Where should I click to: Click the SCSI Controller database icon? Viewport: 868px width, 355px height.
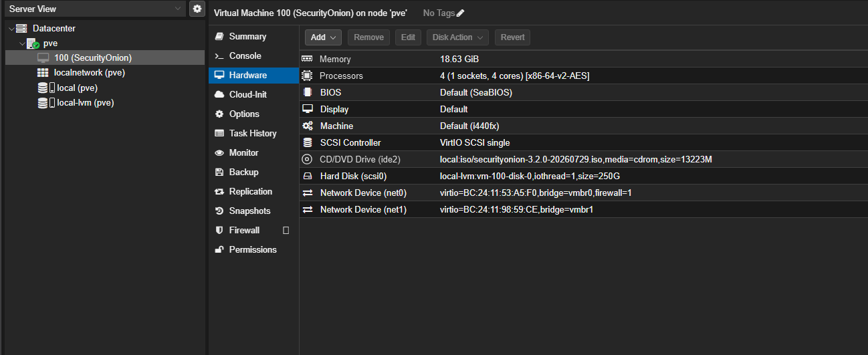[308, 142]
